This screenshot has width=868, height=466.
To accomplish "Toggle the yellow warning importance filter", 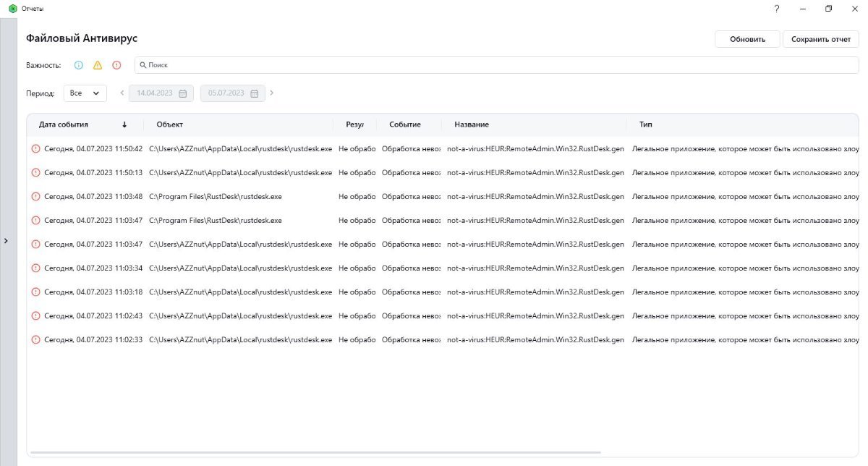I will (98, 65).
